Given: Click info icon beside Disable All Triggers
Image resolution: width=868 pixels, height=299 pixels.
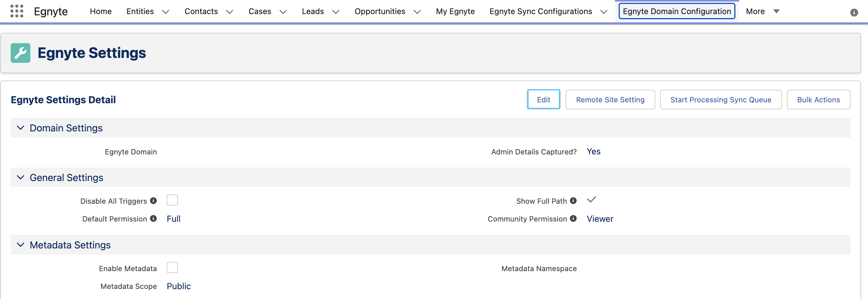Looking at the screenshot, I should tap(153, 201).
